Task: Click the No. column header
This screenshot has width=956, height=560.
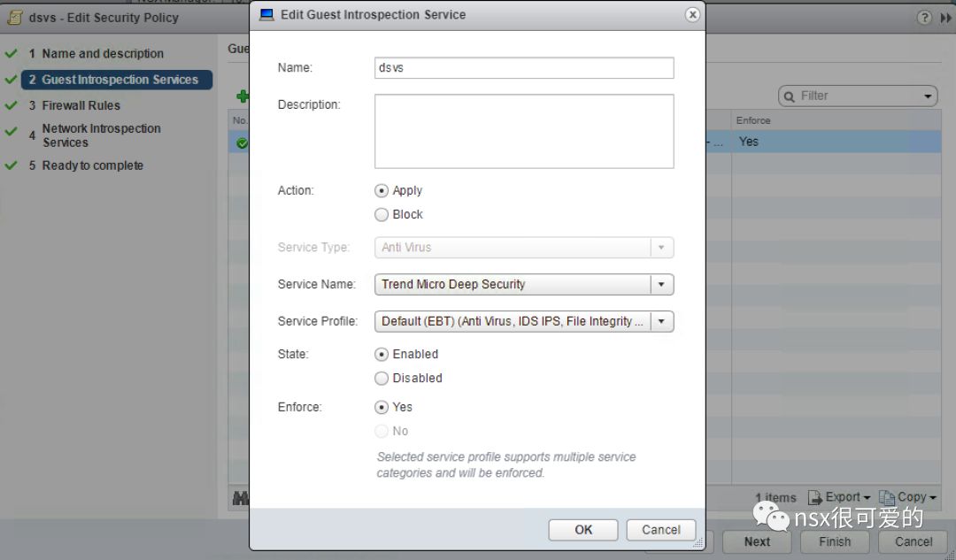Action: 240,120
